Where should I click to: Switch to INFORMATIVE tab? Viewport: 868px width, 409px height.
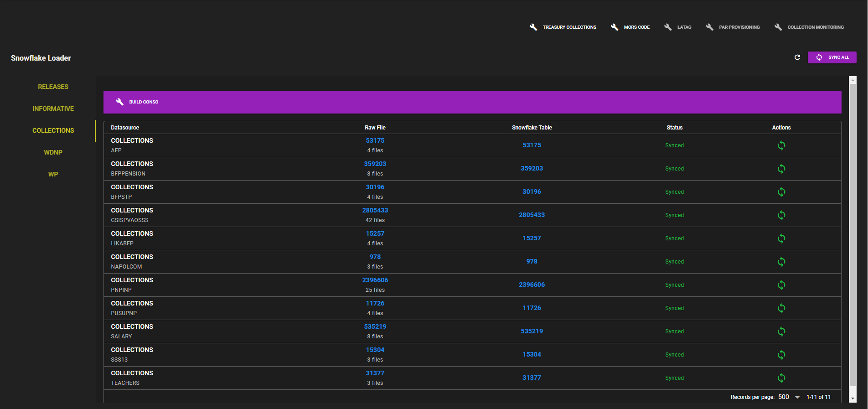[53, 109]
